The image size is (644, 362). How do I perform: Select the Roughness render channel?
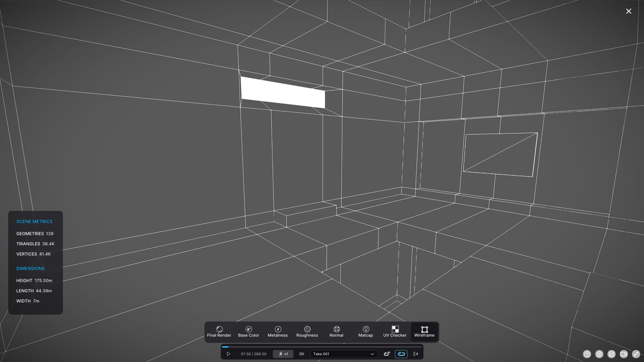tap(307, 332)
